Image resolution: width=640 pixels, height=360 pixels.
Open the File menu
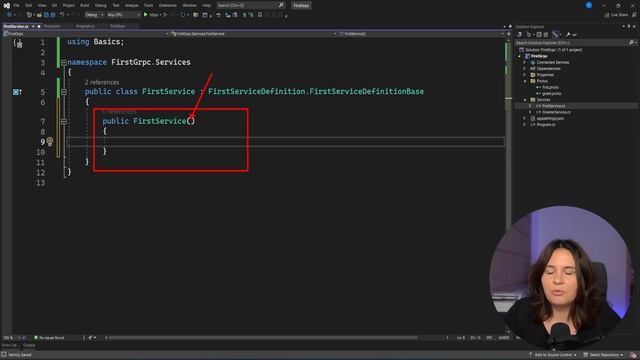pos(16,5)
